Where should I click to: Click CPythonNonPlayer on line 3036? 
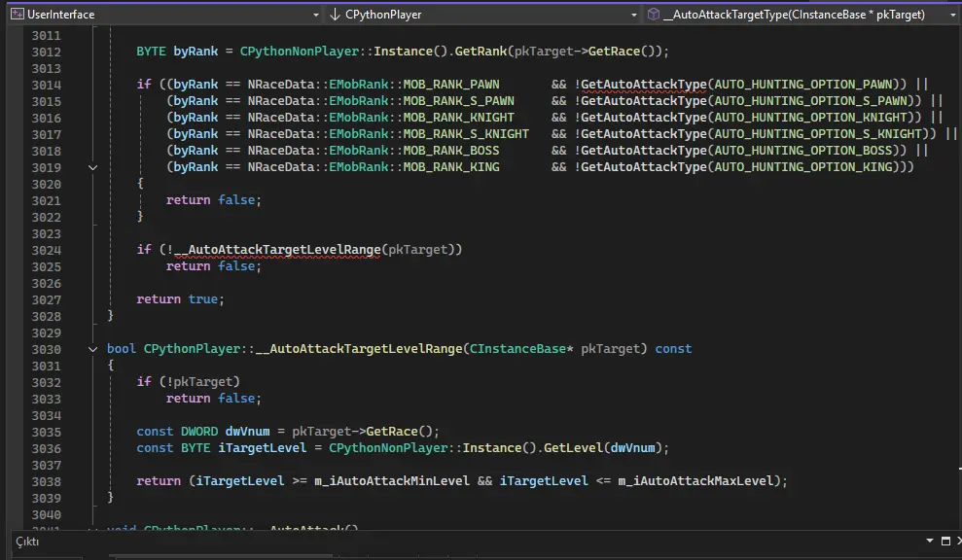388,448
